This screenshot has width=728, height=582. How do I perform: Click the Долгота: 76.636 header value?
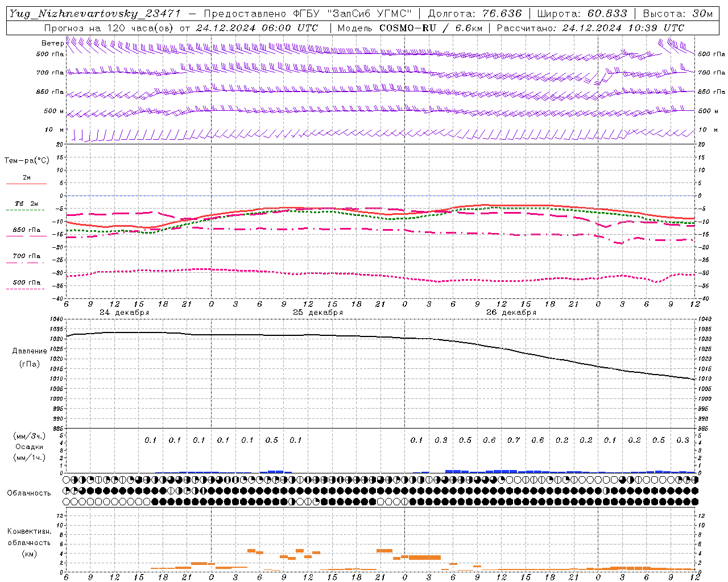(x=474, y=14)
